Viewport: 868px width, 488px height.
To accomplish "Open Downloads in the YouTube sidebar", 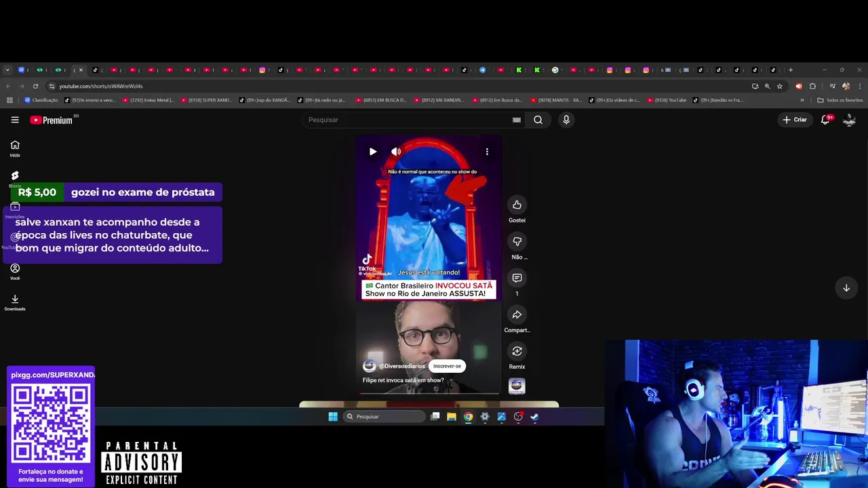I will (15, 302).
